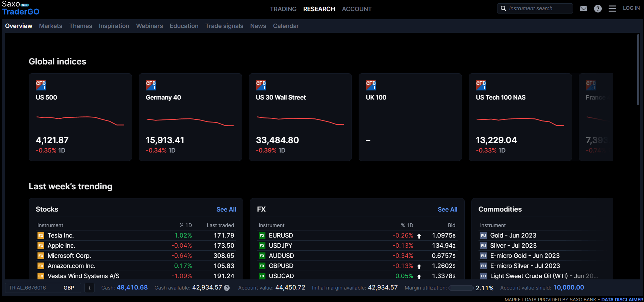
Task: Click the Light Sweet Crude Oil futures icon
Action: tap(484, 276)
